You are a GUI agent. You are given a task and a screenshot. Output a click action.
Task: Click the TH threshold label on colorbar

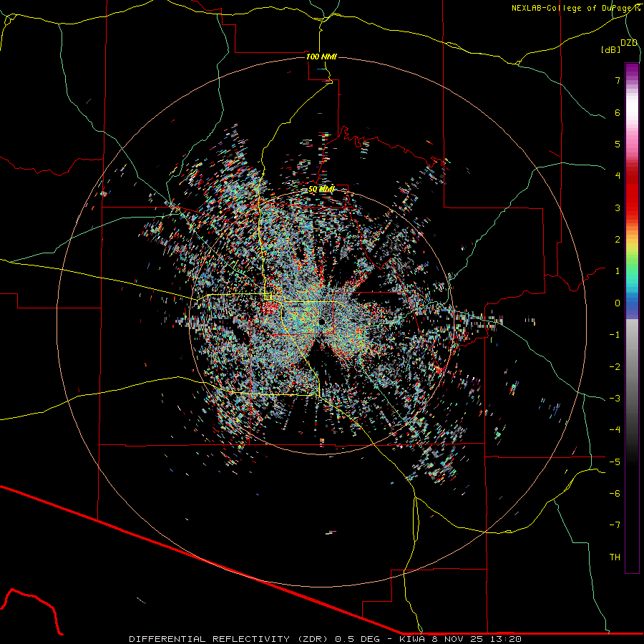pos(615,557)
